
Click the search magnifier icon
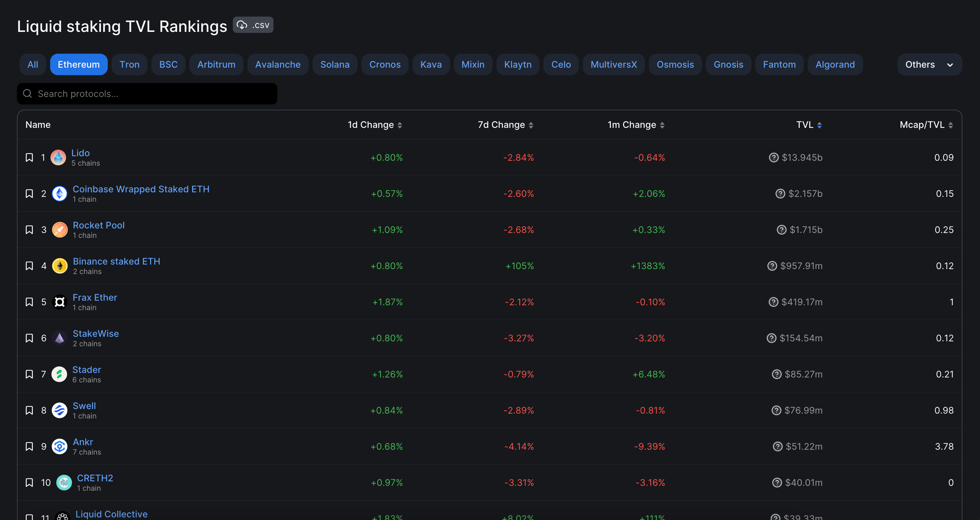[27, 93]
